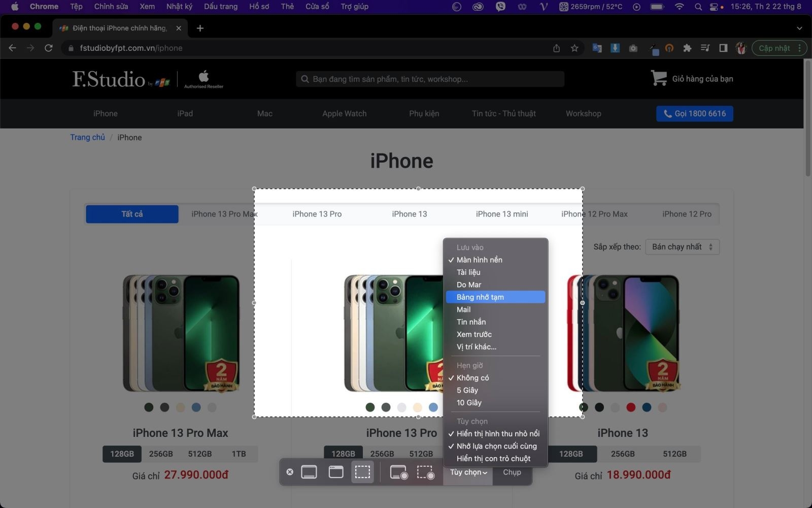The height and width of the screenshot is (508, 812).
Task: Click the Chrome downloads icon
Action: (615, 48)
